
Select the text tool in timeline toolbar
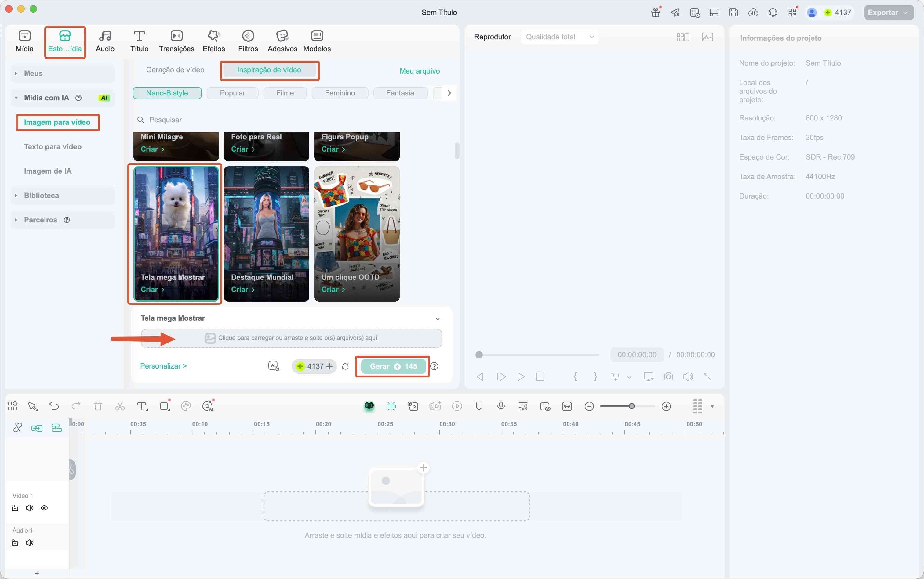tap(142, 406)
